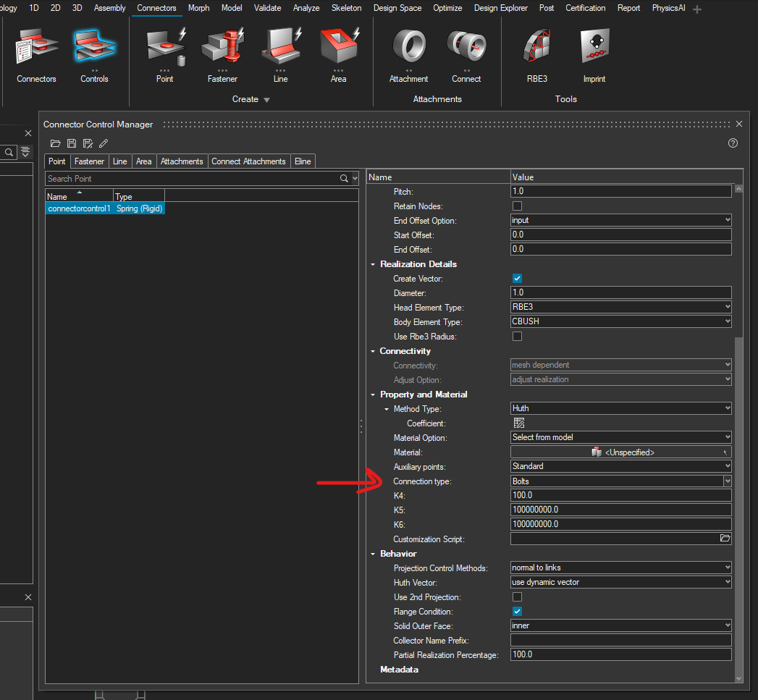The width and height of the screenshot is (758, 700).
Task: Open the Solid Outer Face dropdown
Action: [x=620, y=625]
